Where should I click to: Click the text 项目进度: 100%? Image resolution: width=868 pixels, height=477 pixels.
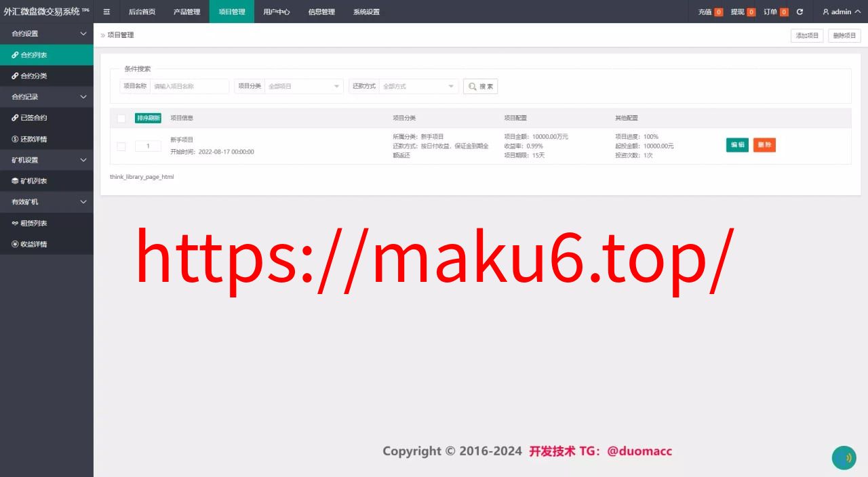pyautogui.click(x=637, y=136)
